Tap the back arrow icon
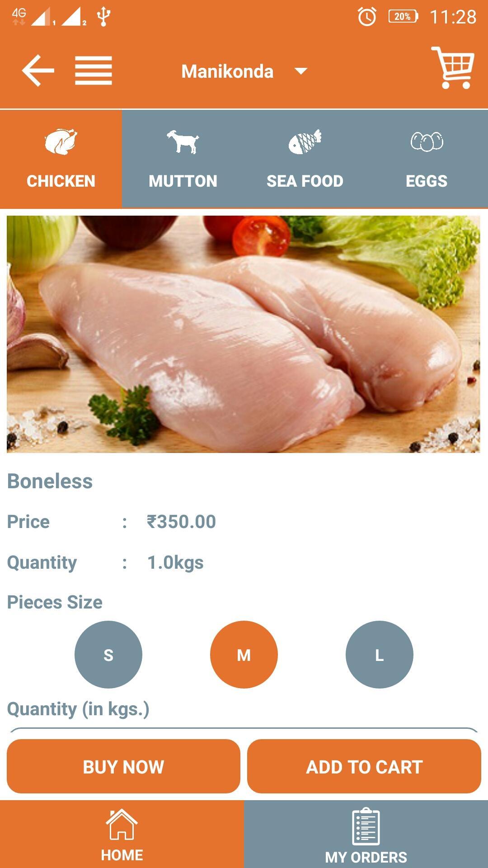The width and height of the screenshot is (488, 868). click(38, 71)
